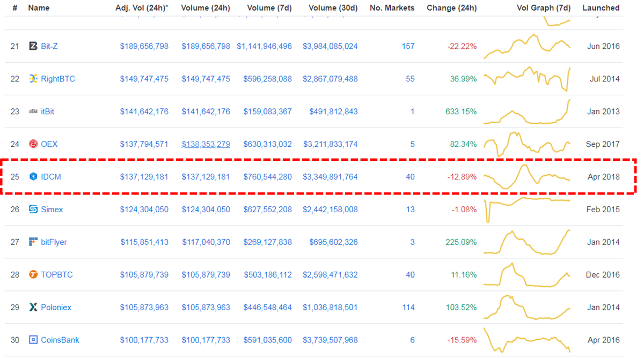The width and height of the screenshot is (644, 358).
Task: Sort by the # rank column header
Action: [x=14, y=8]
